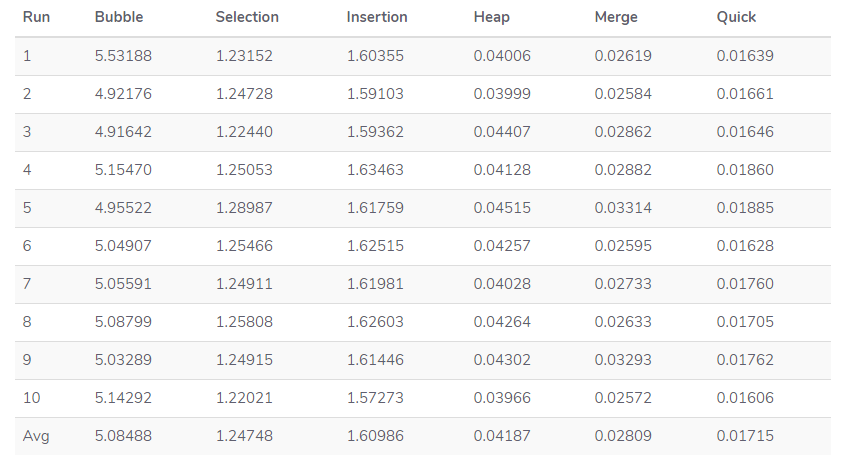This screenshot has height=466, width=843.
Task: Click Bubble value 5.05591 in run 7
Action: (123, 284)
